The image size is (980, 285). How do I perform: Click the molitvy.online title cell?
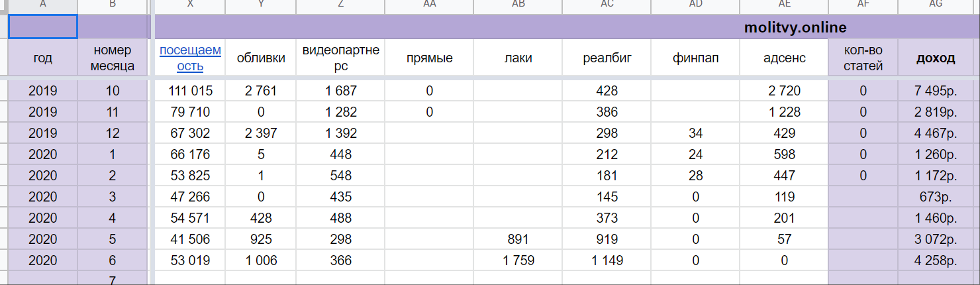click(795, 28)
